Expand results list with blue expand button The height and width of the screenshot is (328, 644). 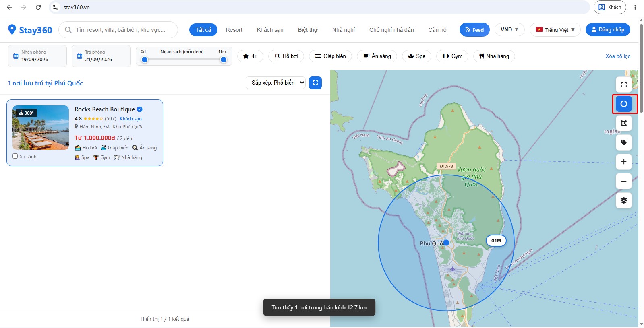tap(315, 83)
